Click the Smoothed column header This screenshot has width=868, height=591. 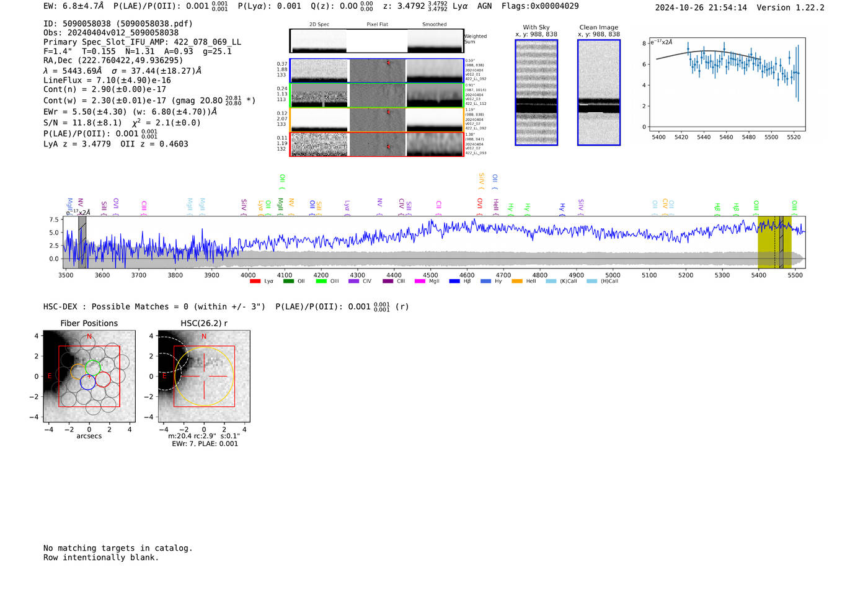[x=434, y=25]
